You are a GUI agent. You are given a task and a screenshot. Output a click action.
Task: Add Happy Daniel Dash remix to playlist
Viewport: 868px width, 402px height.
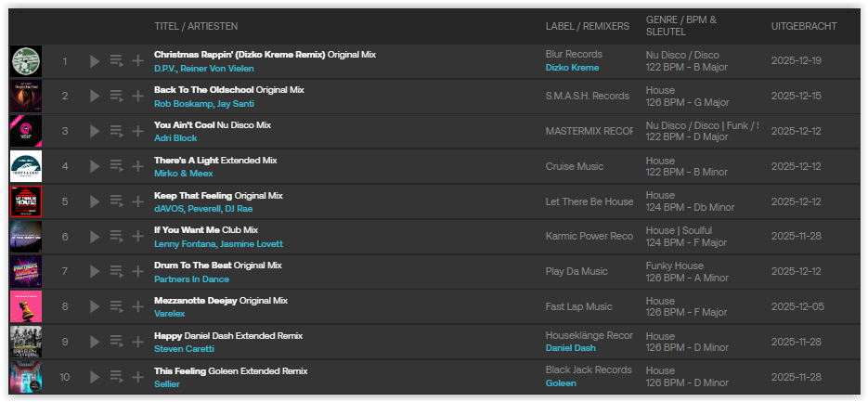pos(137,343)
